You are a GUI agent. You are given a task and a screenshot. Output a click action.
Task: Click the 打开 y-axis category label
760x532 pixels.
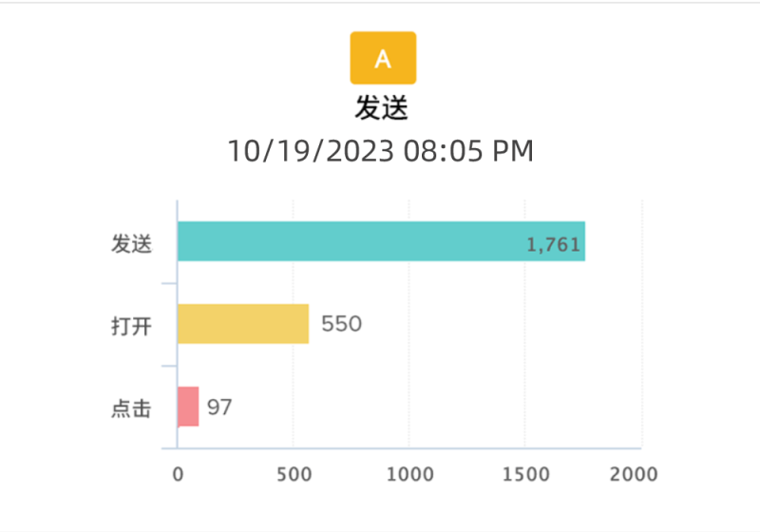tap(131, 326)
